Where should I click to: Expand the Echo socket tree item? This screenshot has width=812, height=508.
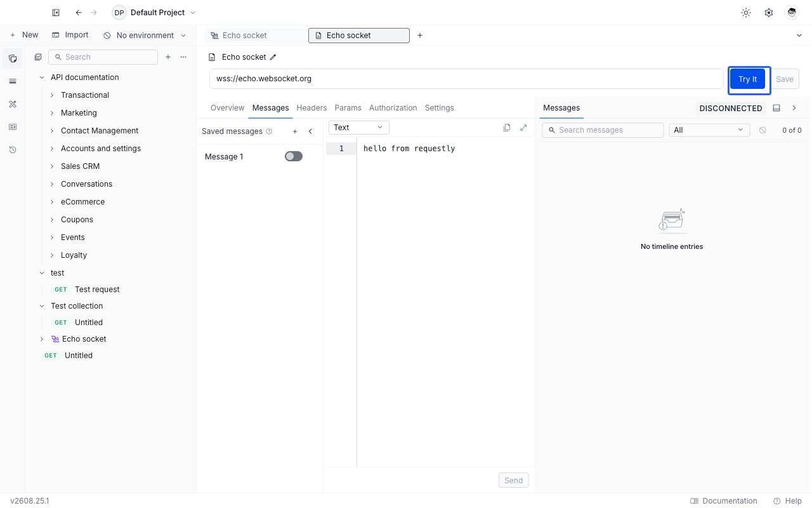42,339
